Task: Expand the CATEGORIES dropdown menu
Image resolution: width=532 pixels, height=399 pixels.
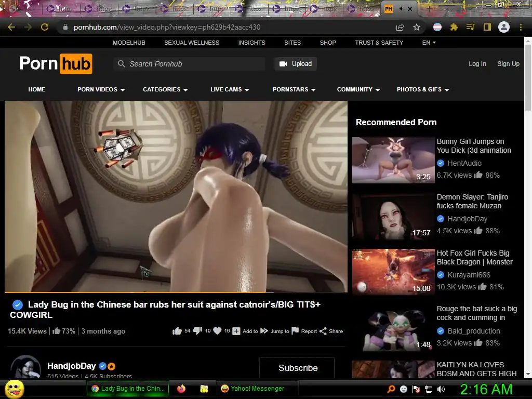Action: click(x=165, y=89)
